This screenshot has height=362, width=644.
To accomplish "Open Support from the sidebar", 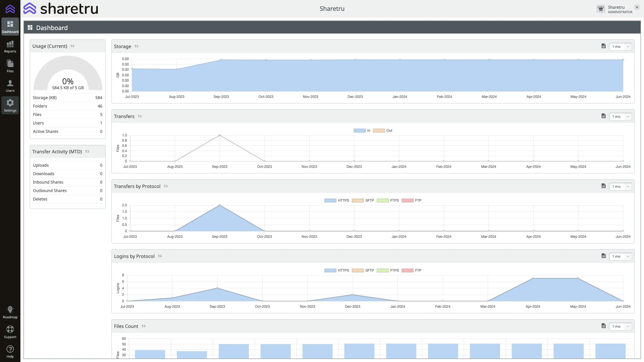I will (10, 332).
